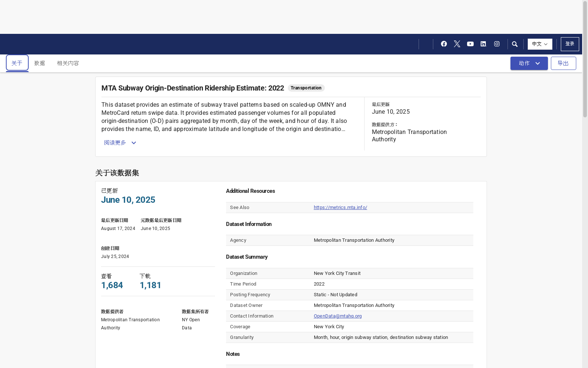Click the Dataset Owner row's value

(354, 305)
